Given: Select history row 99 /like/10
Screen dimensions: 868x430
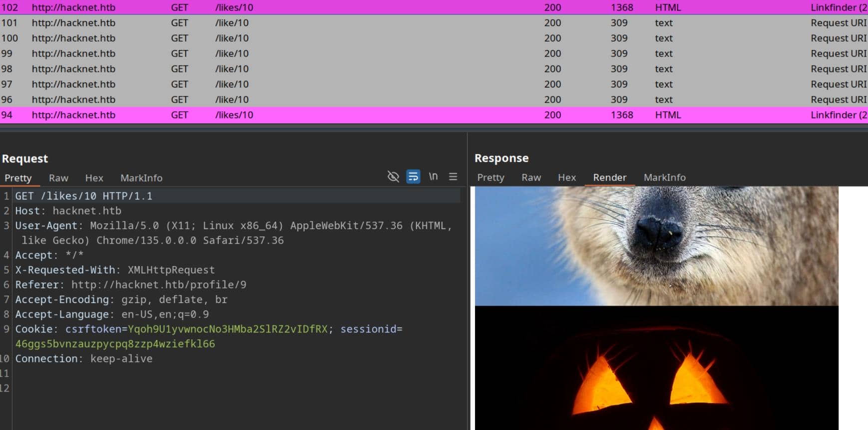Looking at the screenshot, I should pyautogui.click(x=434, y=53).
